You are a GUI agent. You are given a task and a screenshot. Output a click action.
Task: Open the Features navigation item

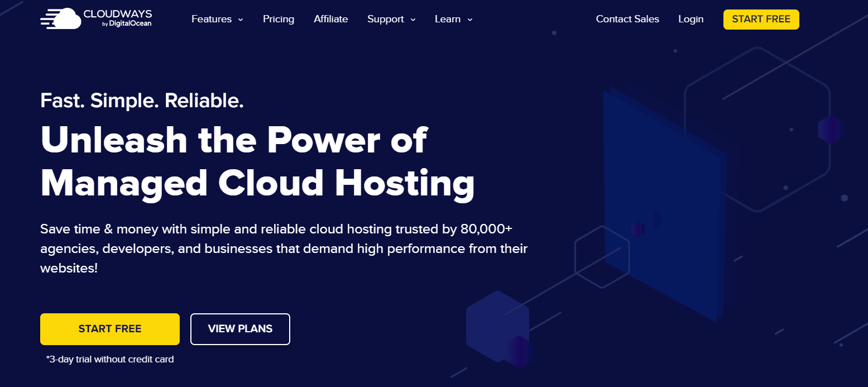(212, 19)
